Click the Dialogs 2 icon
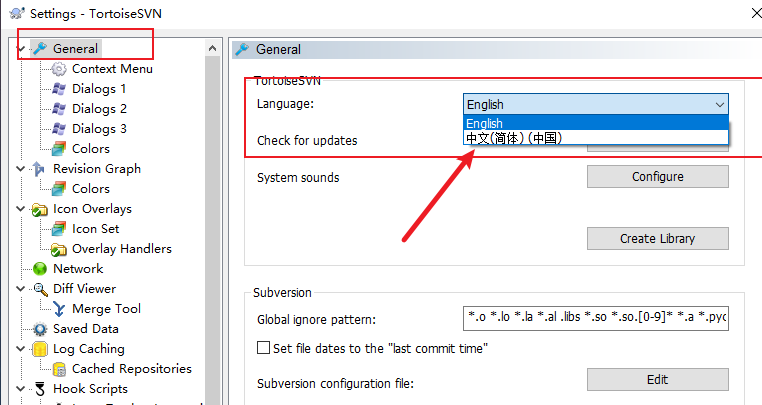The image size is (762, 405). [x=59, y=109]
